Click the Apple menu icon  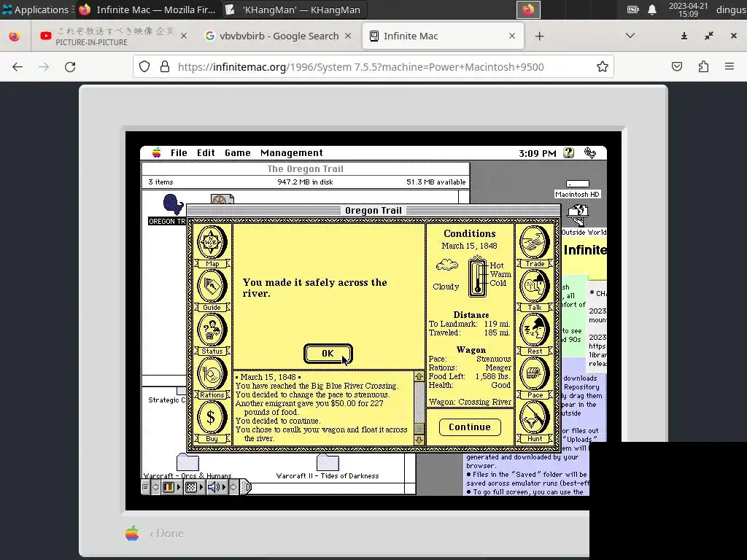(156, 153)
